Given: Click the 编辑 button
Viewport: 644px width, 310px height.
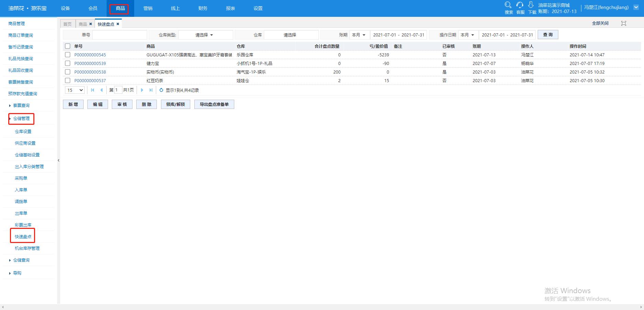Looking at the screenshot, I should tap(98, 104).
